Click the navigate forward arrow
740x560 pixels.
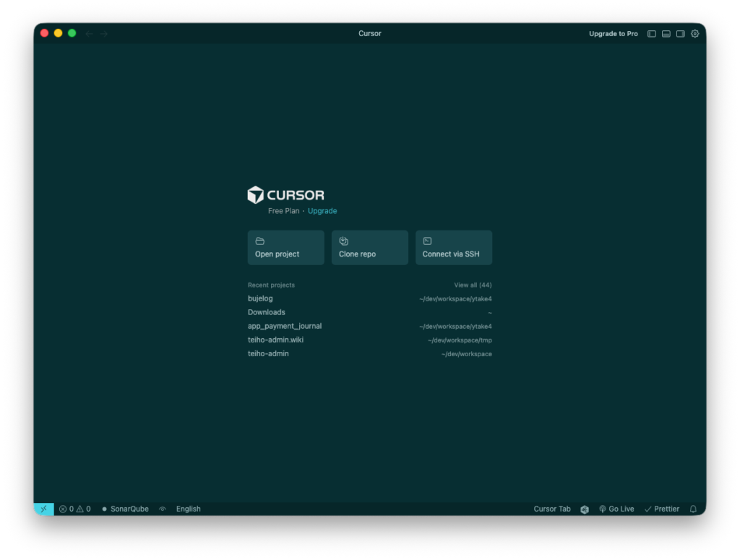pyautogui.click(x=104, y=34)
